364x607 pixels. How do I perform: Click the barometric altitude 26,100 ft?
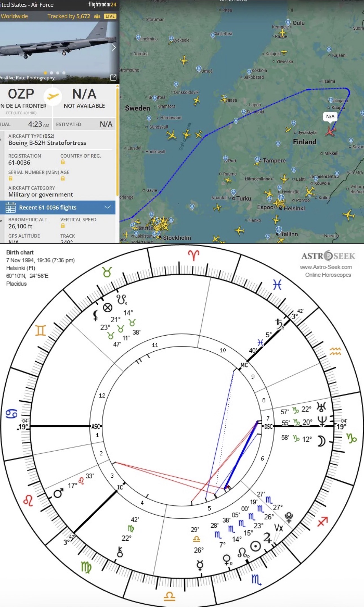[20, 226]
